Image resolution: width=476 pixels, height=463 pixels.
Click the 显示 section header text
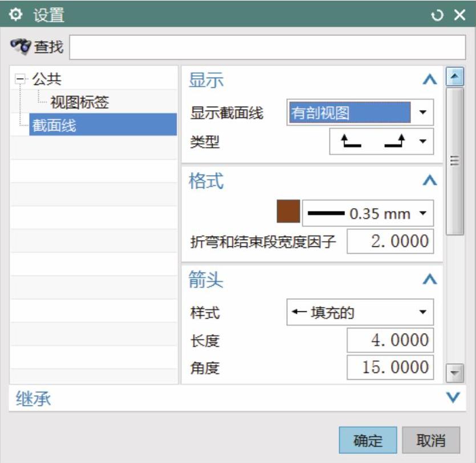(206, 80)
